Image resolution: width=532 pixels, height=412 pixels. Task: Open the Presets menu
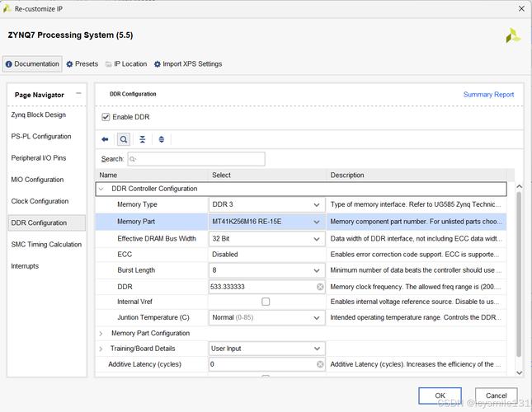pyautogui.click(x=82, y=64)
